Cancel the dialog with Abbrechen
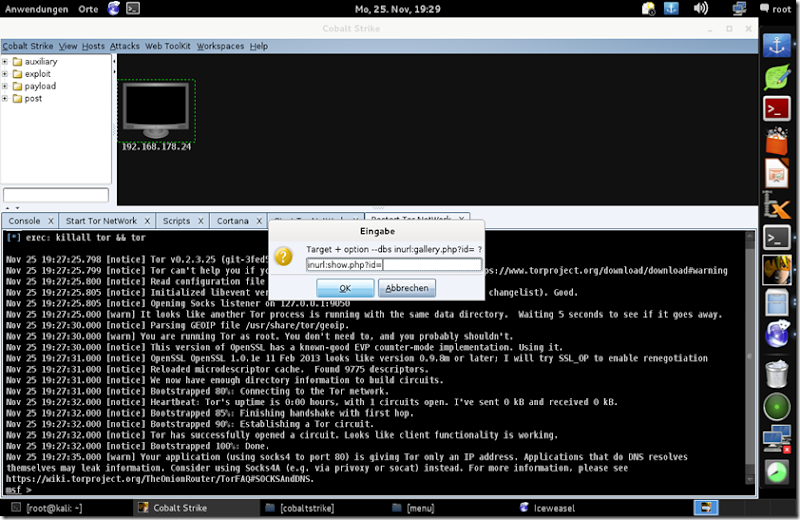Image resolution: width=800 pixels, height=520 pixels. 407,288
